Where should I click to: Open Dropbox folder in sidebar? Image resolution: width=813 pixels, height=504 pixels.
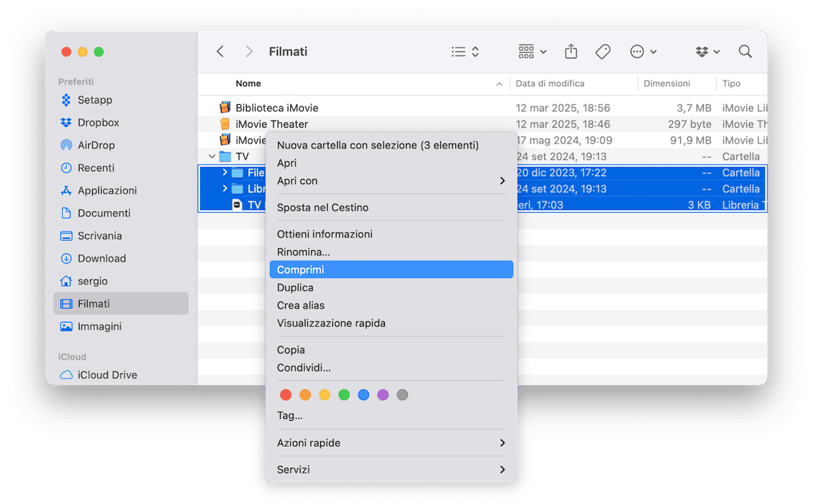(x=98, y=122)
